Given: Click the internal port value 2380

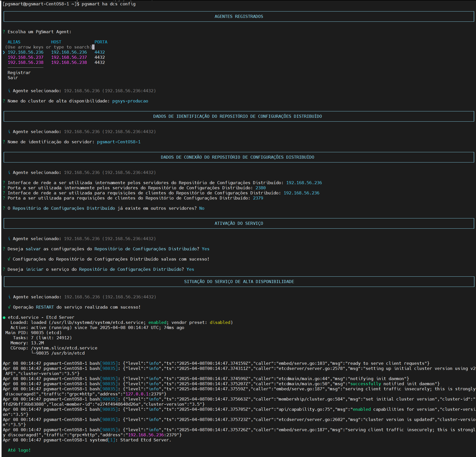Looking at the screenshot, I should coord(261,188).
